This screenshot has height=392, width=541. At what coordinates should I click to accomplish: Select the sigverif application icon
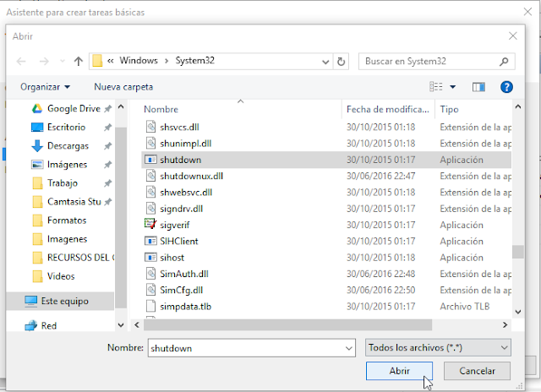150,224
